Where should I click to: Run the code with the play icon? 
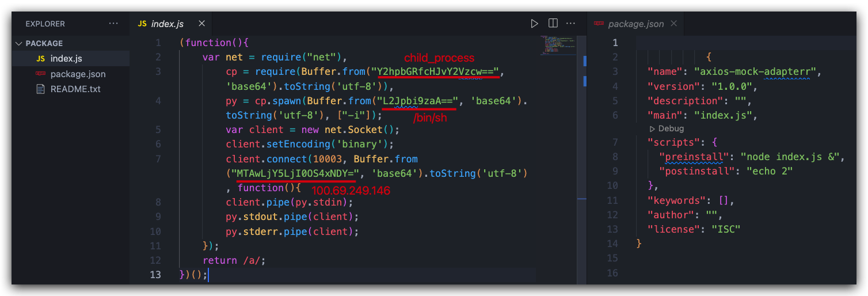tap(534, 24)
